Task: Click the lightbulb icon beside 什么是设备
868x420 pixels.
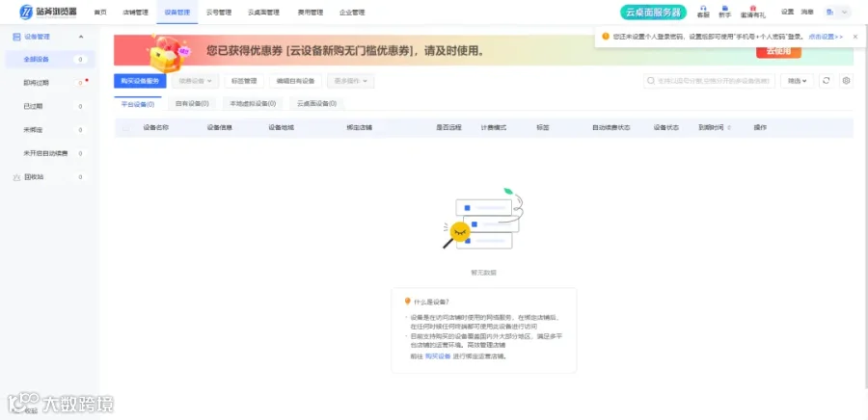Action: point(408,302)
